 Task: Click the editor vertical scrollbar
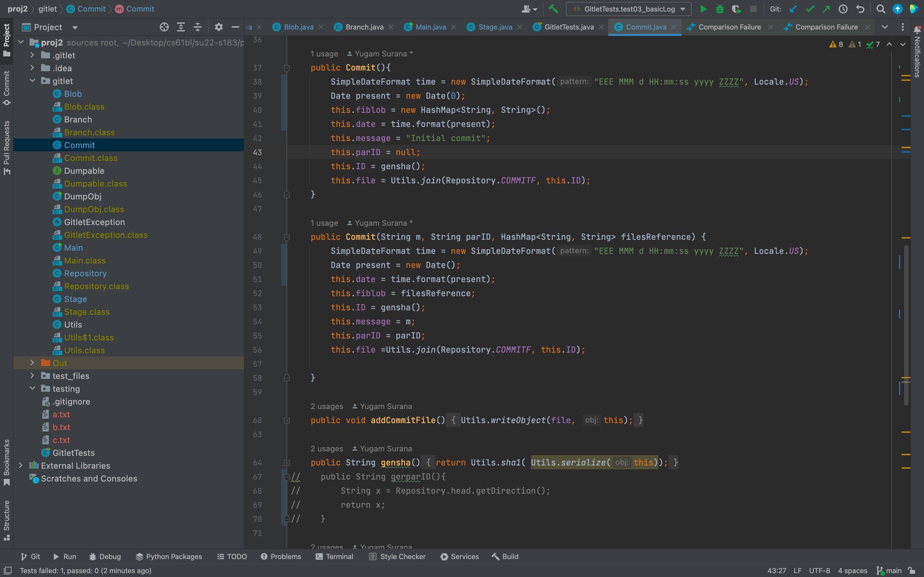[906, 324]
